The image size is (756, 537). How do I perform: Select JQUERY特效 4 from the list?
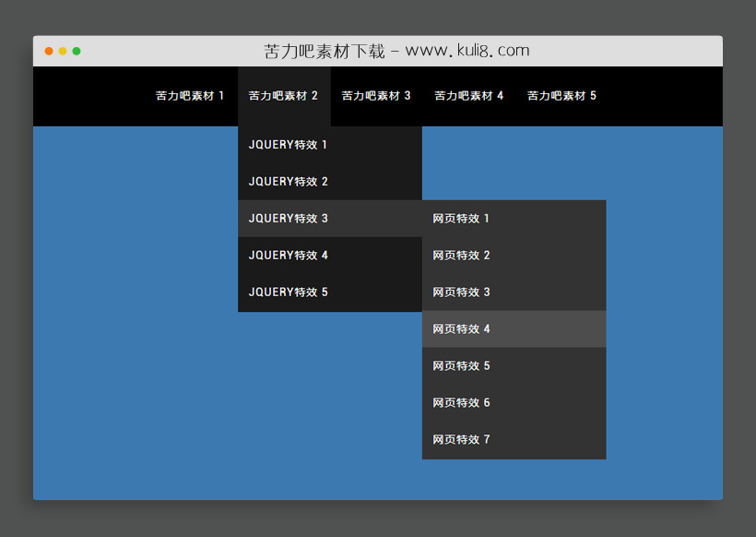[289, 255]
